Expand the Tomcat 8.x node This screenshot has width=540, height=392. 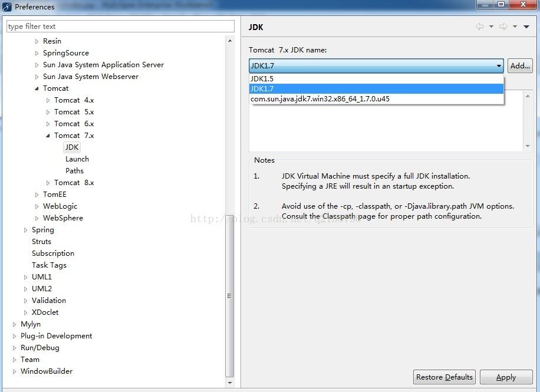[x=48, y=183]
